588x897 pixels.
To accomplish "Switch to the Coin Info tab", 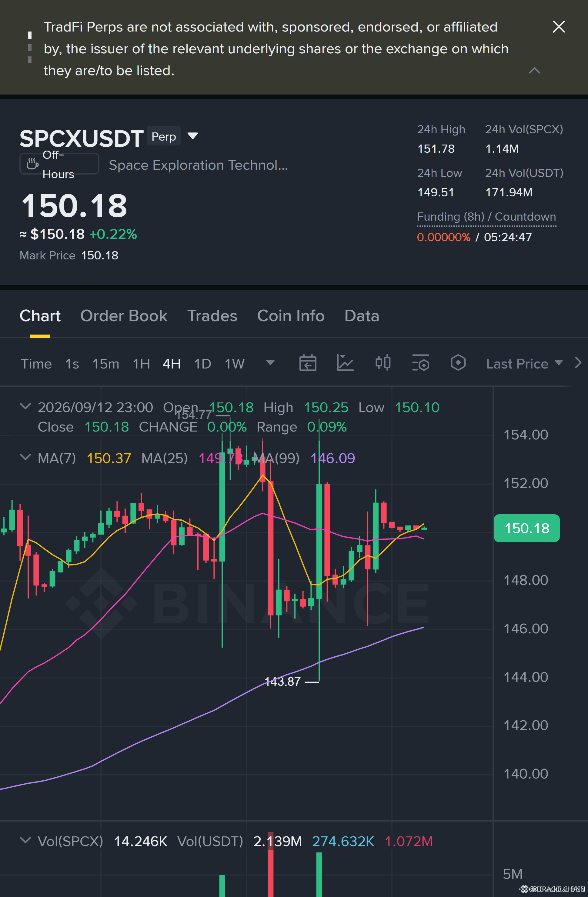I will click(x=291, y=316).
